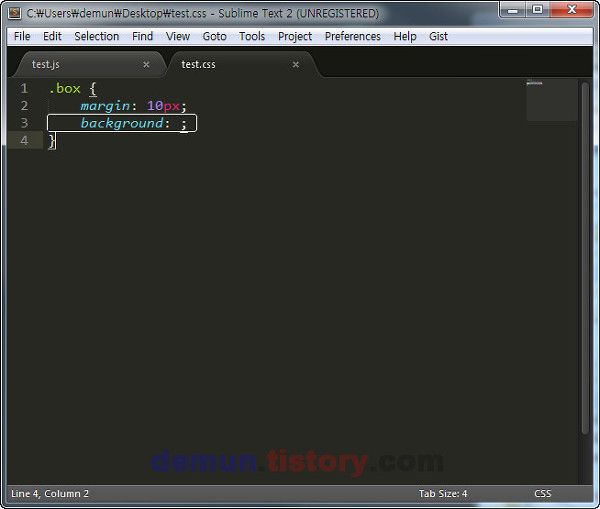Viewport: 600px width, 509px height.
Task: Minimize the Sublime Text window
Action: (512, 10)
